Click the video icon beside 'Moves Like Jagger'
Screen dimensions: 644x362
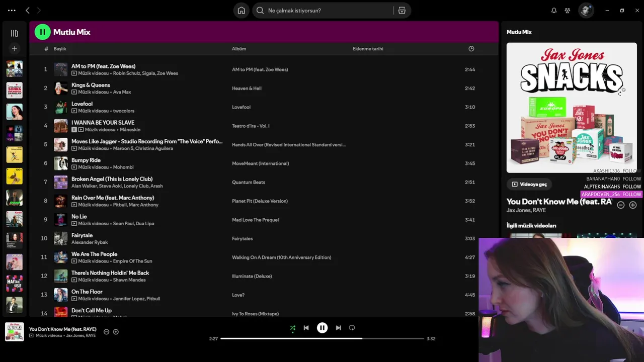[x=74, y=148]
